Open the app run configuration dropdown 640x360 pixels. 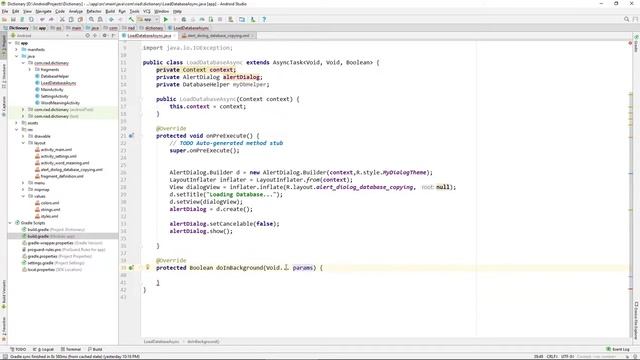(148, 19)
